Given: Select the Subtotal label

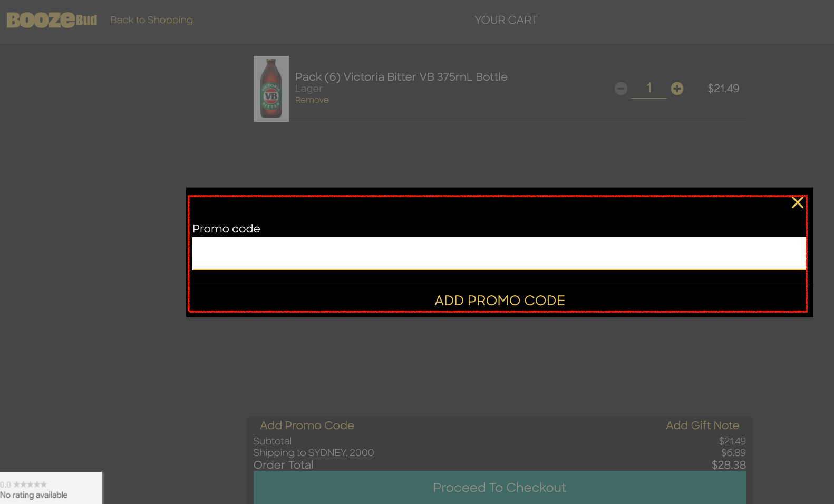Looking at the screenshot, I should point(273,441).
